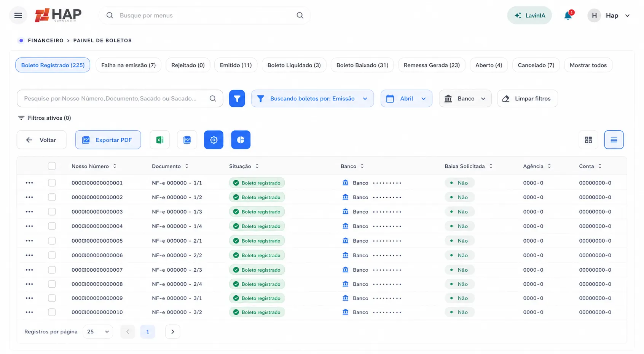Click Exportar PDF button

pyautogui.click(x=108, y=140)
